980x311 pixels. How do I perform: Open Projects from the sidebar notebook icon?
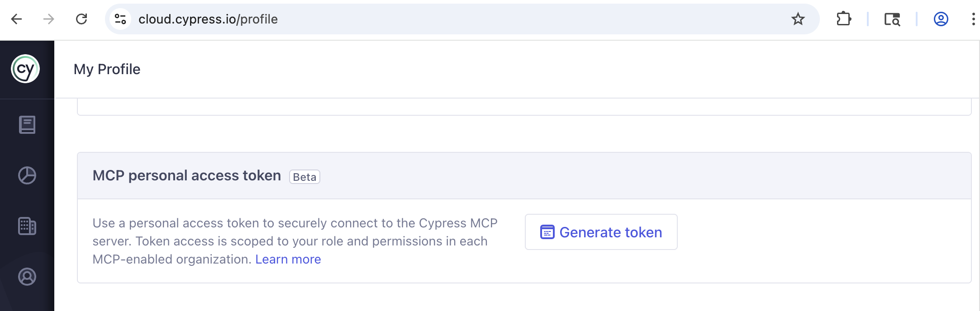click(x=27, y=125)
